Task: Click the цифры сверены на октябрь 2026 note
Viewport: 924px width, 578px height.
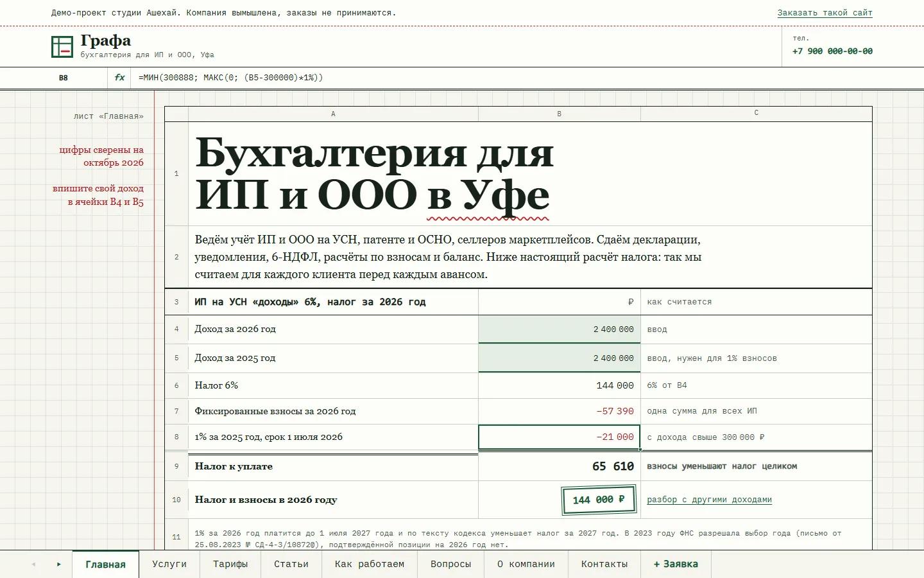Action: [x=101, y=156]
